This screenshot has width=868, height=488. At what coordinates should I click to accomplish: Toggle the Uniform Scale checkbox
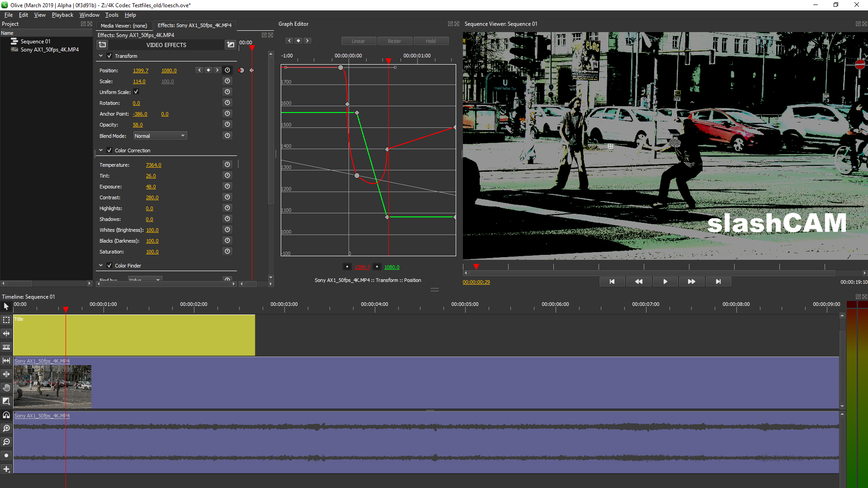[136, 92]
